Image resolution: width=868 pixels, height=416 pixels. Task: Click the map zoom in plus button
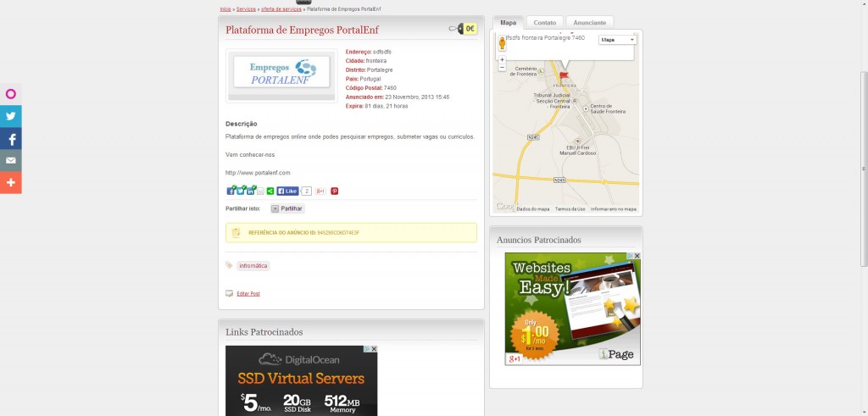[502, 59]
